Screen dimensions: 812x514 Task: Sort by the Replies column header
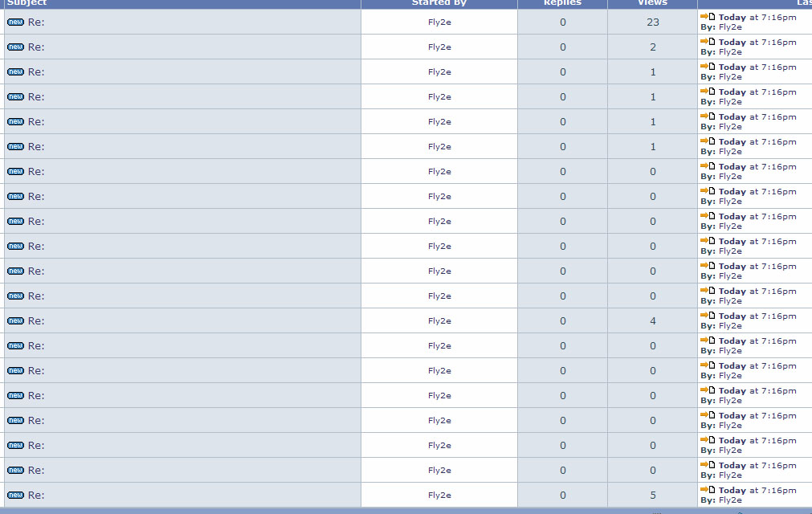[562, 3]
